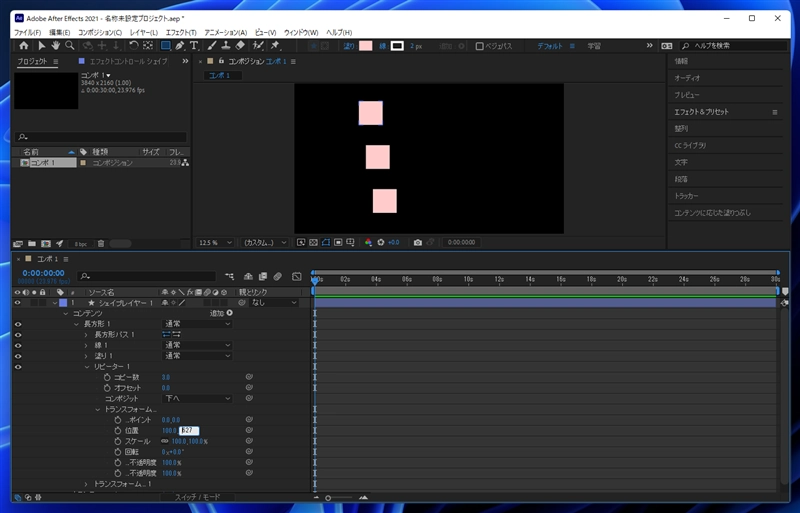Enable the ベジェパス checkbox
This screenshot has width=800, height=513.
tap(480, 46)
